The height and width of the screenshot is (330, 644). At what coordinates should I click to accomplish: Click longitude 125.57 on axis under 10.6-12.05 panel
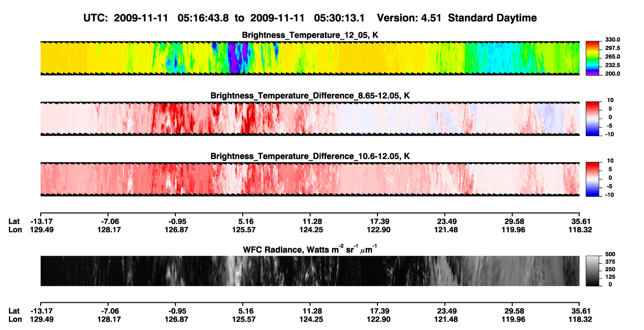[243, 230]
